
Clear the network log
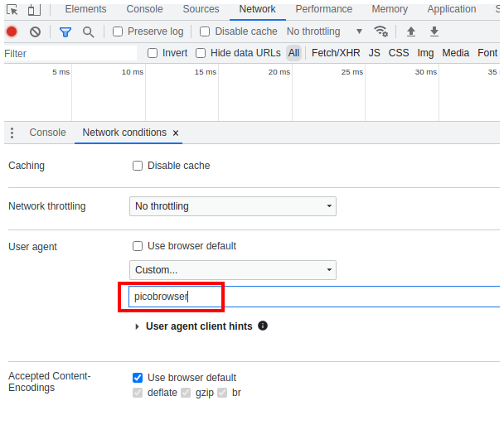[x=35, y=31]
